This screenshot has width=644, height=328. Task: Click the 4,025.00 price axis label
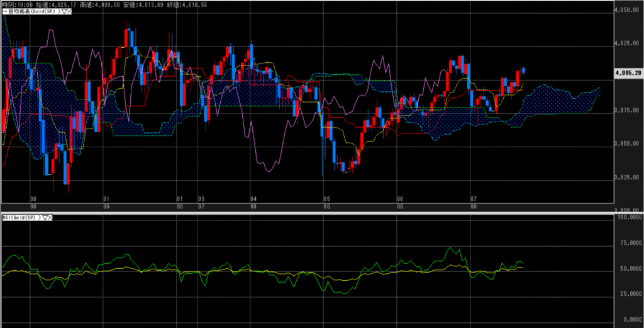(x=628, y=43)
